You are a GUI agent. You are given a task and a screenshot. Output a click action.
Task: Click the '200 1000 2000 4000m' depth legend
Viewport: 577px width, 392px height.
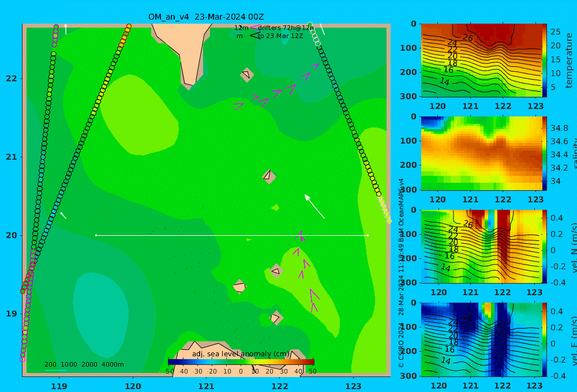[x=84, y=364]
